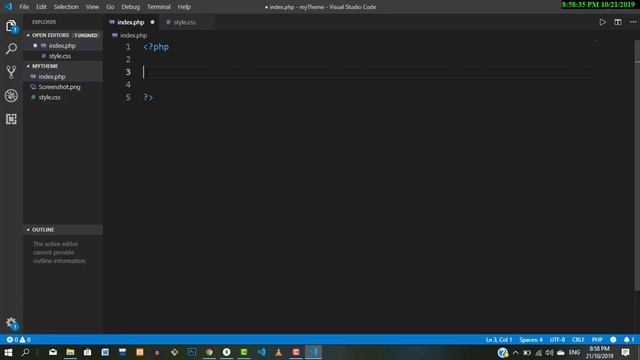640x360 pixels.
Task: Open the taskbar clock and date
Action: point(599,352)
